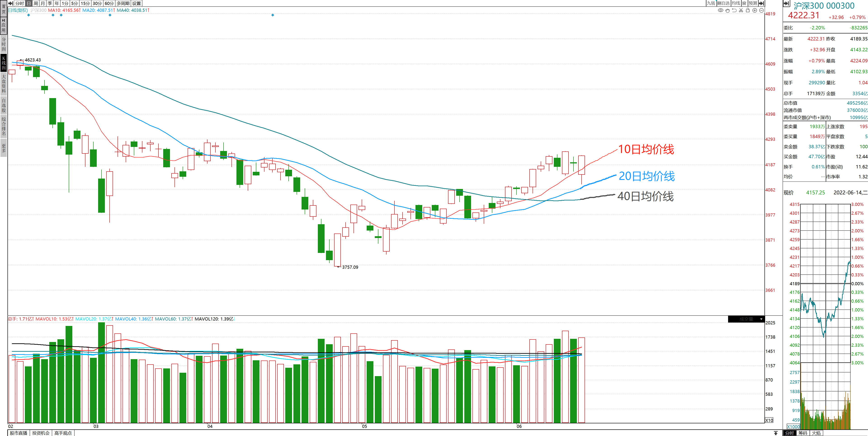The image size is (868, 436).
Task: Click scroll-to-top arrow icon at bottom right
Action: click(776, 433)
